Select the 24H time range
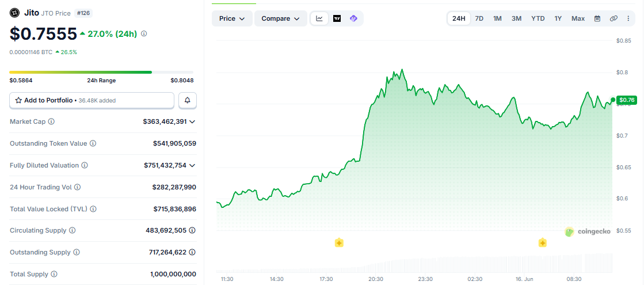644x285 pixels. tap(459, 18)
